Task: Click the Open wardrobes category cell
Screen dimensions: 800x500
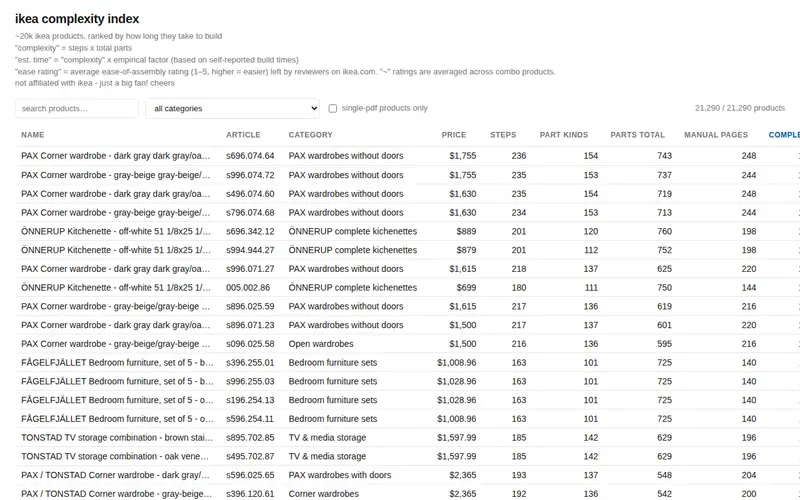Action: (x=321, y=344)
